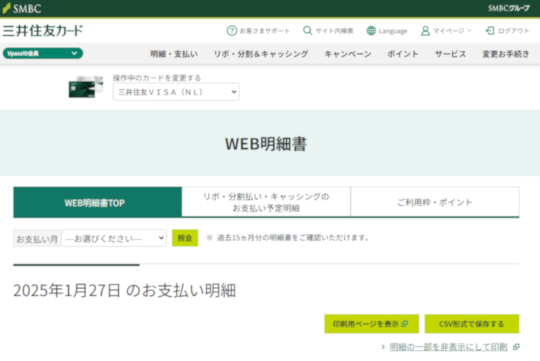Image resolution: width=540 pixels, height=361 pixels.
Task: Click the ログアウト door icon
Action: click(x=490, y=31)
